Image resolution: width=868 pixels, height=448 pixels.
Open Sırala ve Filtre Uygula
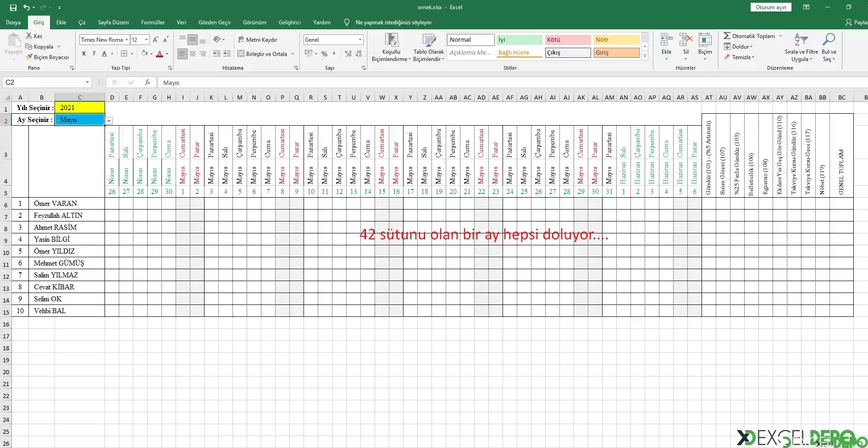[801, 47]
